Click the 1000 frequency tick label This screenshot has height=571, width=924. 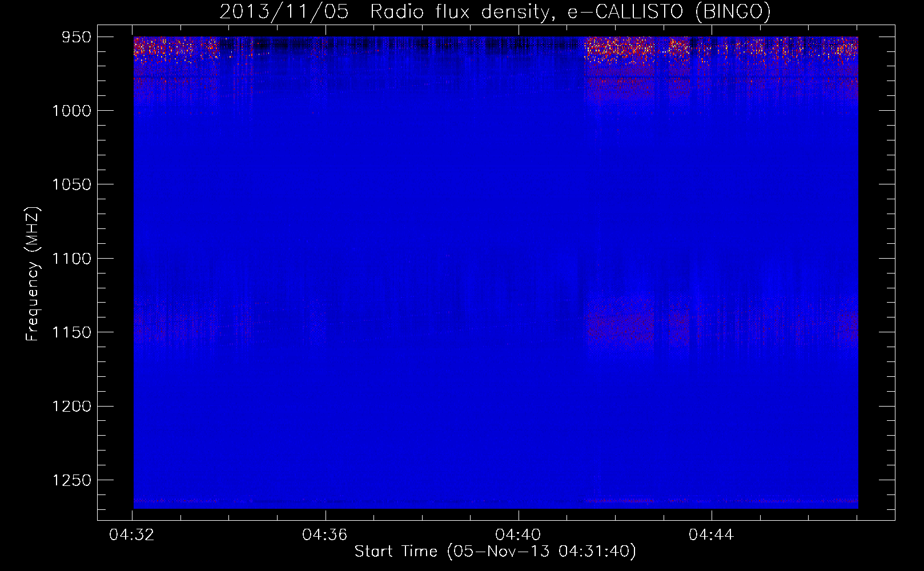72,111
